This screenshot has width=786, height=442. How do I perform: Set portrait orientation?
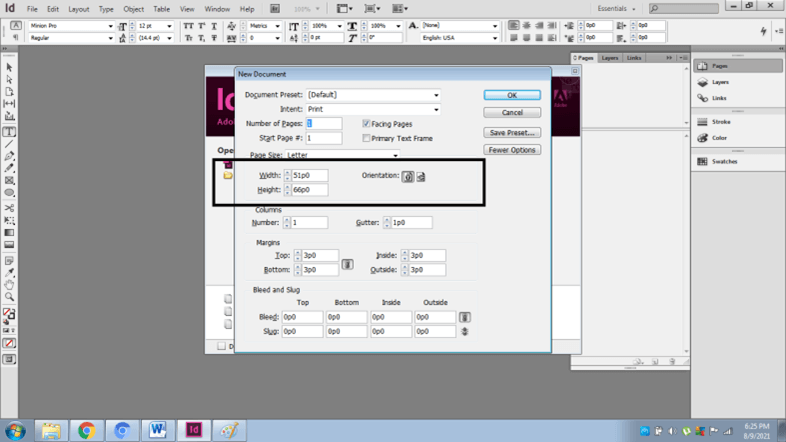click(408, 176)
